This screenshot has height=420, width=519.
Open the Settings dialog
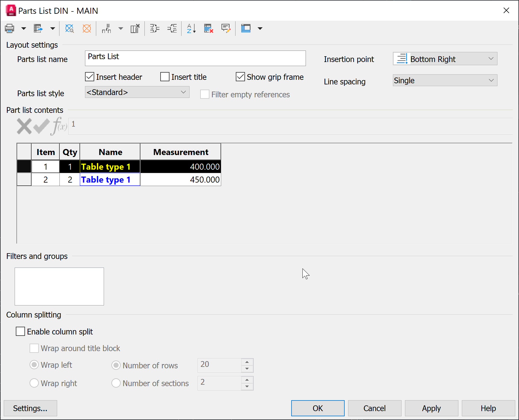[30, 408]
